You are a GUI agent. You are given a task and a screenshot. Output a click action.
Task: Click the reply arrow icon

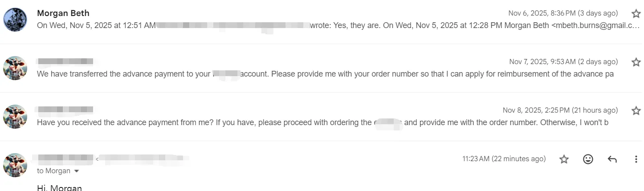(612, 159)
